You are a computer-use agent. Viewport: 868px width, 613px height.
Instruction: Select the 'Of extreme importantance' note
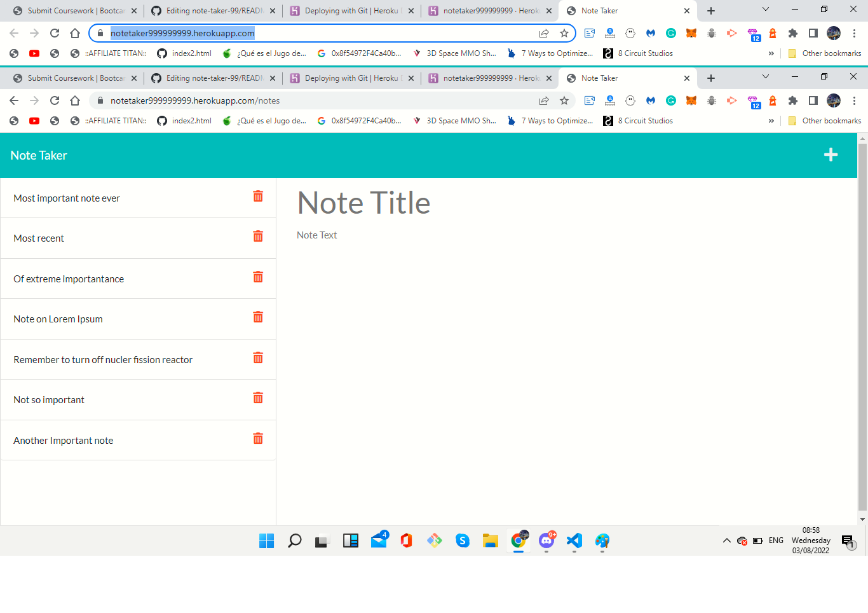69,279
